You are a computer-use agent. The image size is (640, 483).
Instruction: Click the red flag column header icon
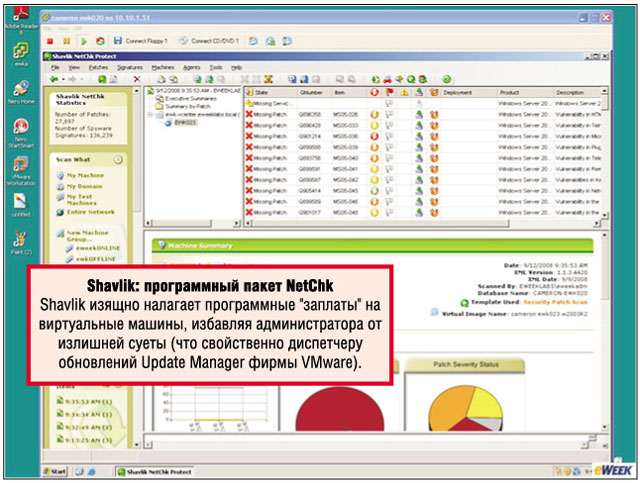389,92
